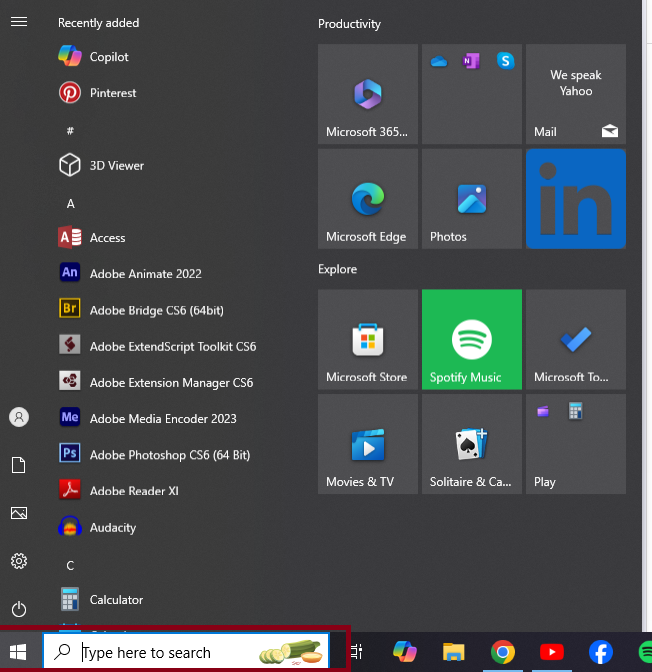Image resolution: width=652 pixels, height=672 pixels.
Task: Click the 'Type here to search' box
Action: 186,651
